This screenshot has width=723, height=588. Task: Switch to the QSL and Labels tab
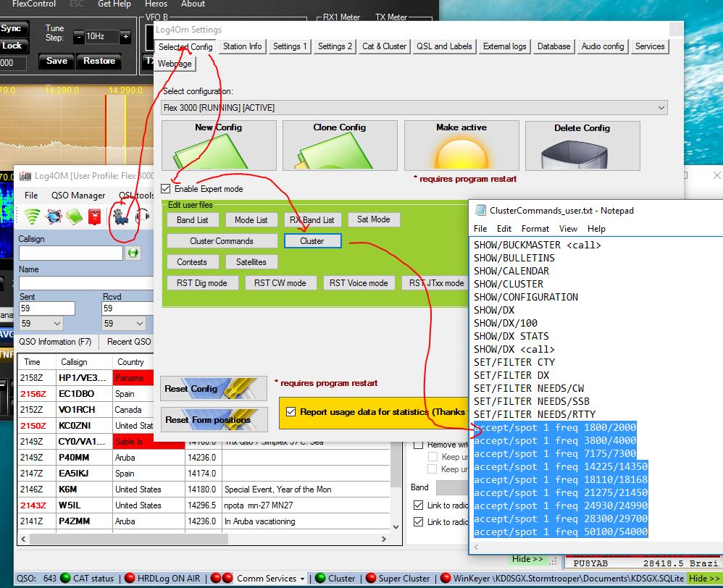coord(444,46)
